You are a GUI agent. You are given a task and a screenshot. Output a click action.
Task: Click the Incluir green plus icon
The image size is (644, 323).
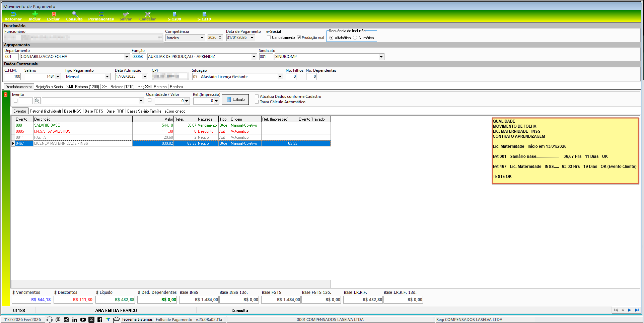pyautogui.click(x=34, y=14)
